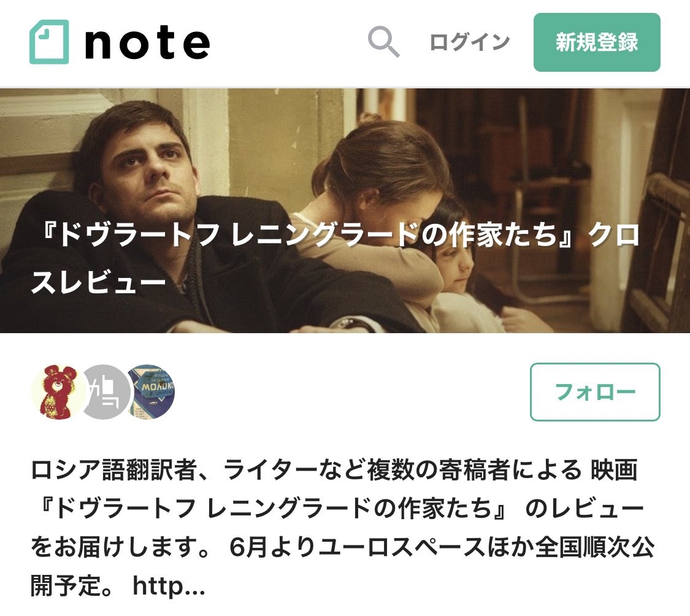Open the red bear mascot avatar
The width and height of the screenshot is (690, 616).
[x=58, y=392]
